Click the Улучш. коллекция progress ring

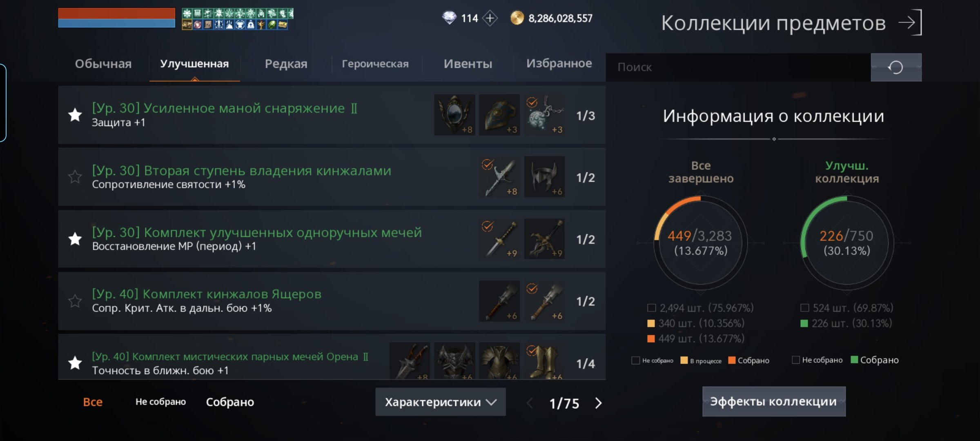(847, 243)
